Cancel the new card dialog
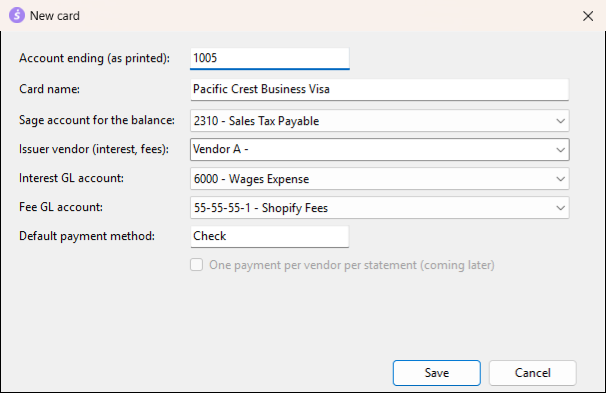The image size is (606, 393). click(x=533, y=373)
